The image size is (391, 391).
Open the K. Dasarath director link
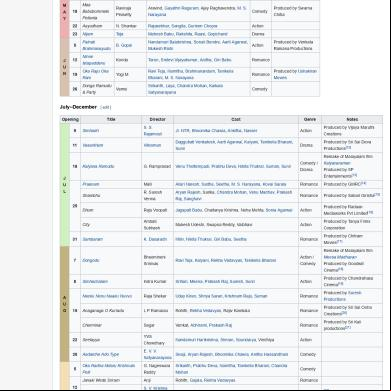click(155, 239)
